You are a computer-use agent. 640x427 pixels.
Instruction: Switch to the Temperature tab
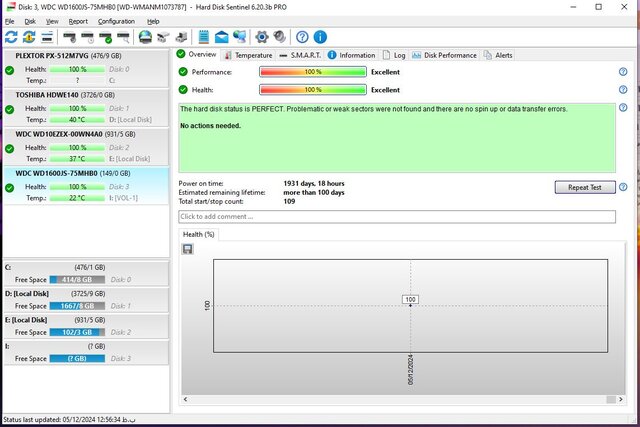point(248,55)
